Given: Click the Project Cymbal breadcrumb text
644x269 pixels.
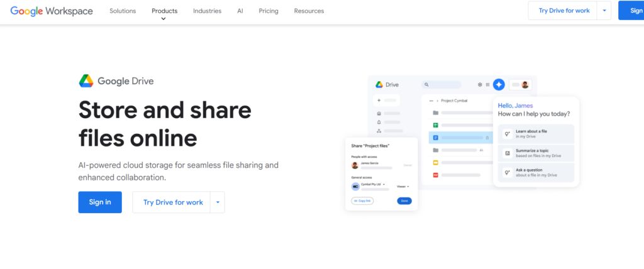Looking at the screenshot, I should (454, 101).
